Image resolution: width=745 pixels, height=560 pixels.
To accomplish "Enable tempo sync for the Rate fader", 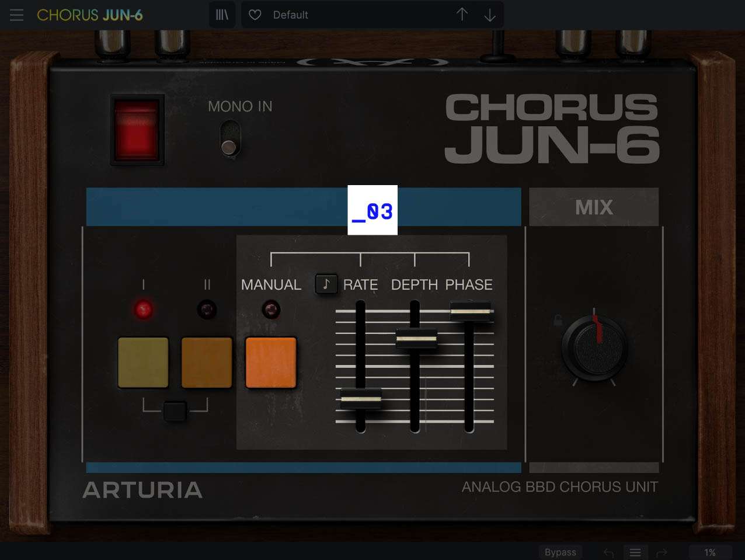I will tap(326, 284).
